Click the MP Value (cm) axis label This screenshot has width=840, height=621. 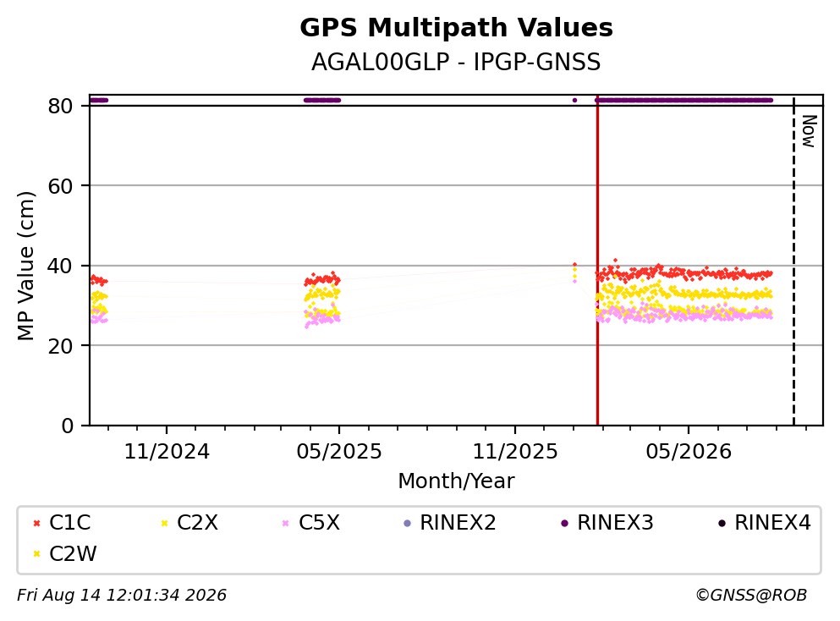(25, 266)
